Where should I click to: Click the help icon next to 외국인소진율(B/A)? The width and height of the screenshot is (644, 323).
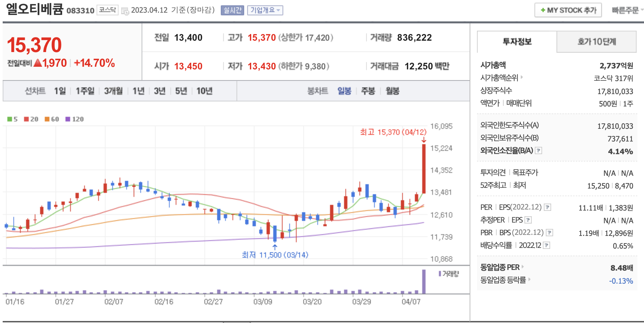(x=538, y=151)
